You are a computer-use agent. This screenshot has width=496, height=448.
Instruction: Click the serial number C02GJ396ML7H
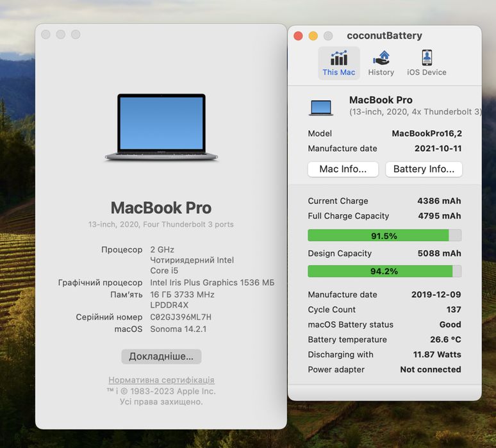[x=181, y=317]
